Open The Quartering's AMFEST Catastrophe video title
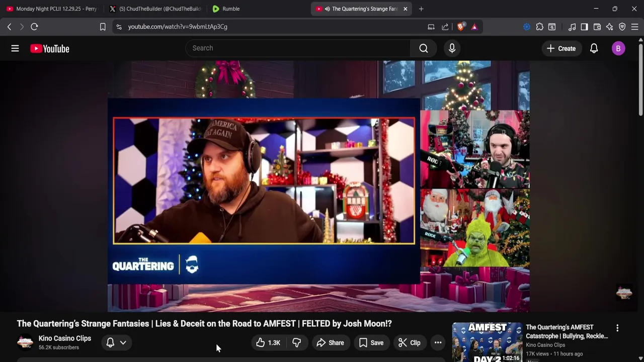644x362 pixels. [x=567, y=331]
